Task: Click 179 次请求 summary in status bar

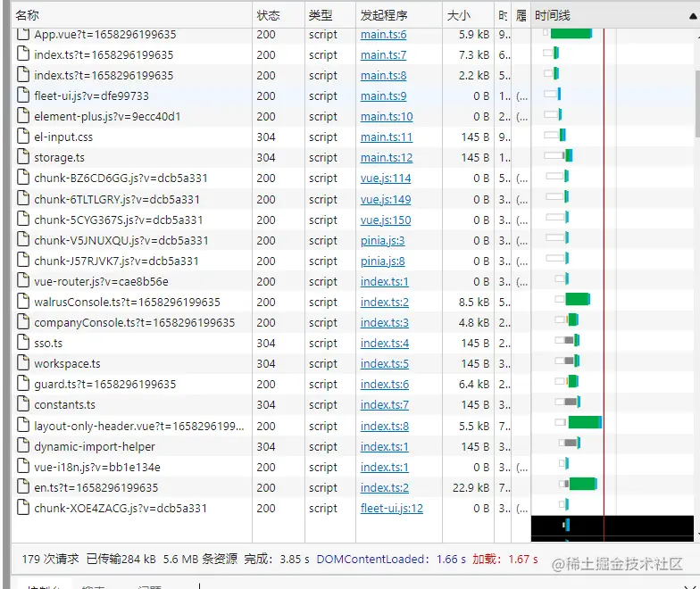Action: [50, 559]
